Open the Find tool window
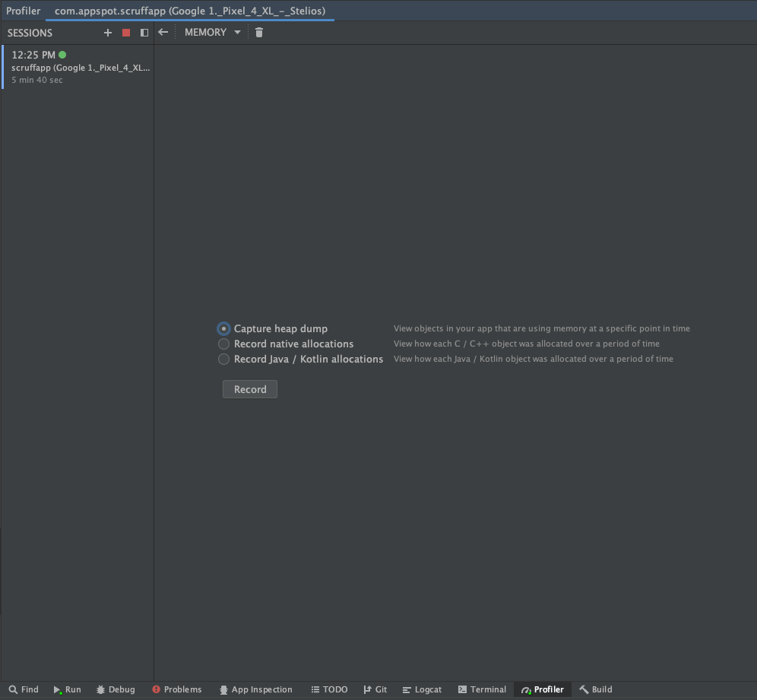The image size is (757, 700). [x=24, y=689]
